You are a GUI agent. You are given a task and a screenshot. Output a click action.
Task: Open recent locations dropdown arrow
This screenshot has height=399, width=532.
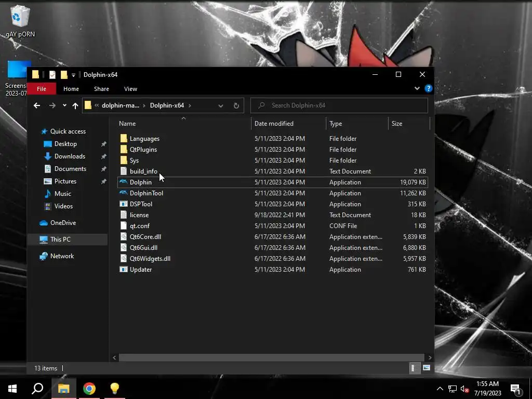pos(64,105)
